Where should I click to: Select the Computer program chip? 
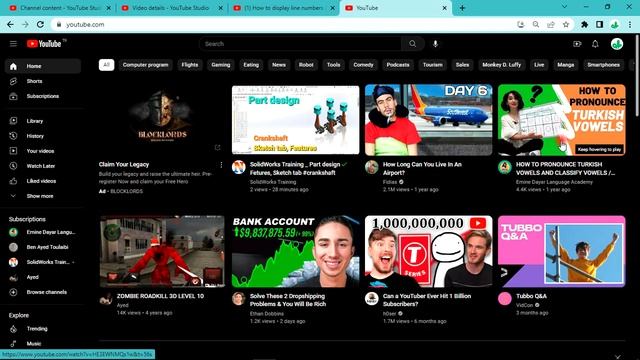145,65
